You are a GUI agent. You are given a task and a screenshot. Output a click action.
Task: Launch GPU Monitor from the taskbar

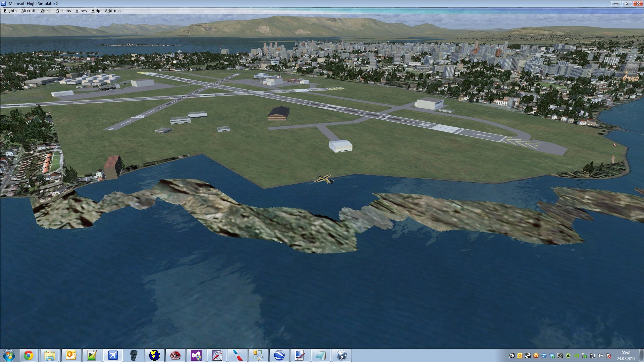(x=175, y=355)
